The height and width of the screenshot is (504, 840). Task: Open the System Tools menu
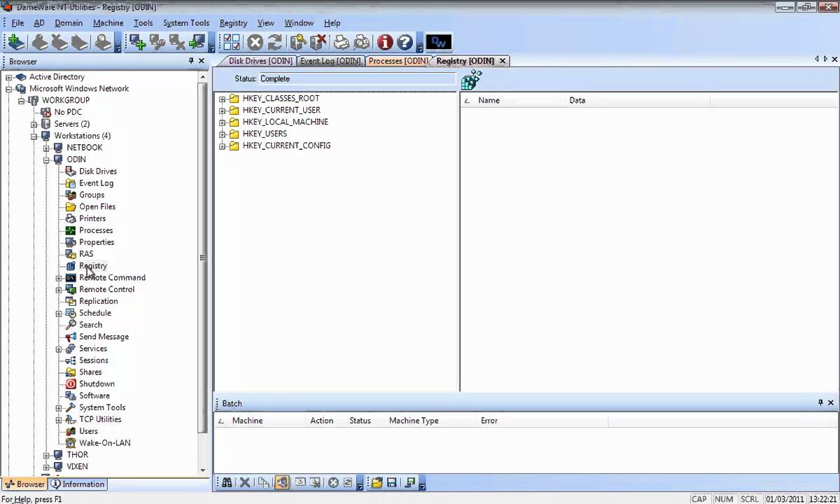[186, 23]
